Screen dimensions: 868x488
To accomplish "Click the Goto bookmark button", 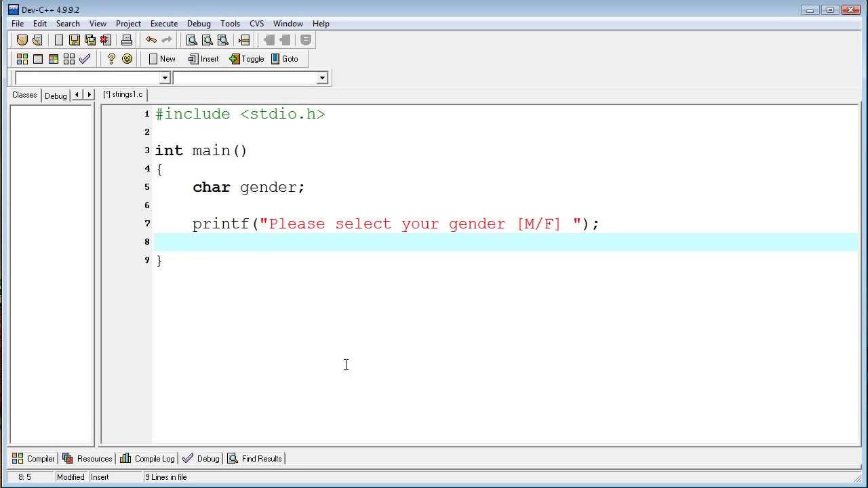I will [285, 59].
